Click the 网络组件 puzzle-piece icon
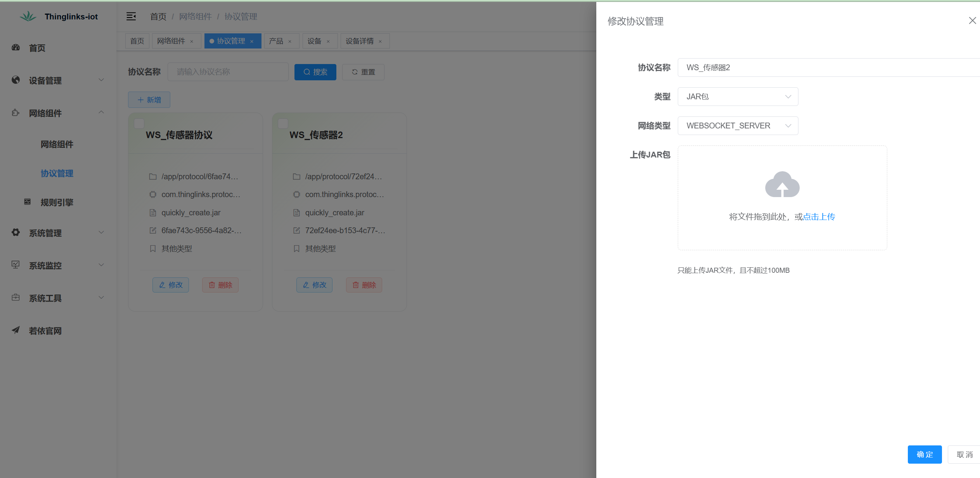980x478 pixels. (16, 113)
